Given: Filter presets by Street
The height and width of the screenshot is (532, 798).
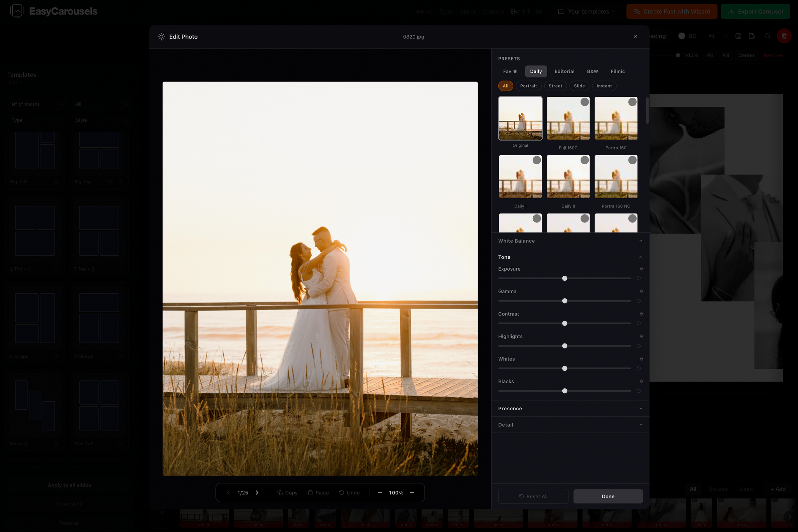Looking at the screenshot, I should (555, 86).
